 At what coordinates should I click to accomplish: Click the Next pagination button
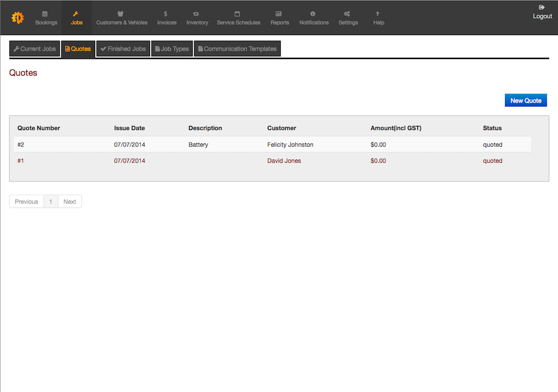pos(70,201)
